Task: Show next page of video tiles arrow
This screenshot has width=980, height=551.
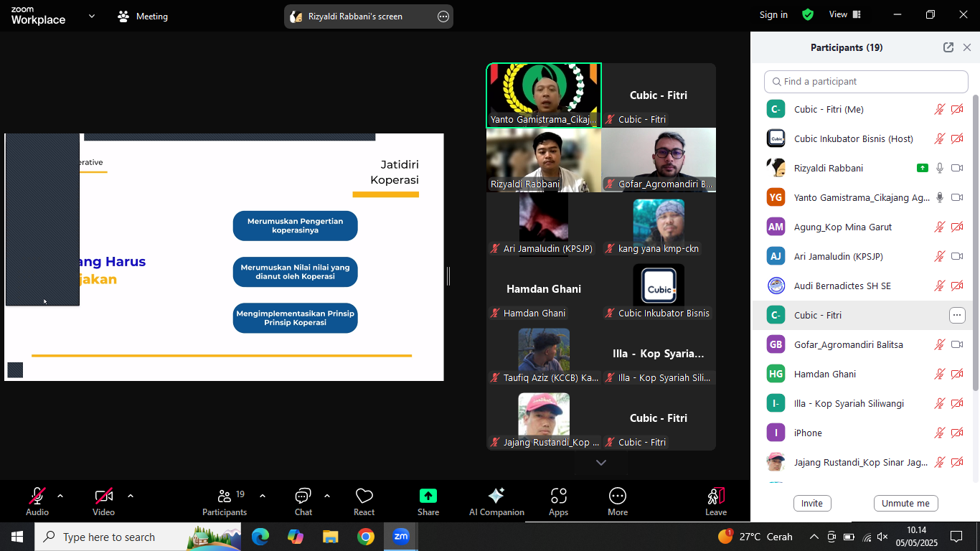Action: click(x=601, y=463)
